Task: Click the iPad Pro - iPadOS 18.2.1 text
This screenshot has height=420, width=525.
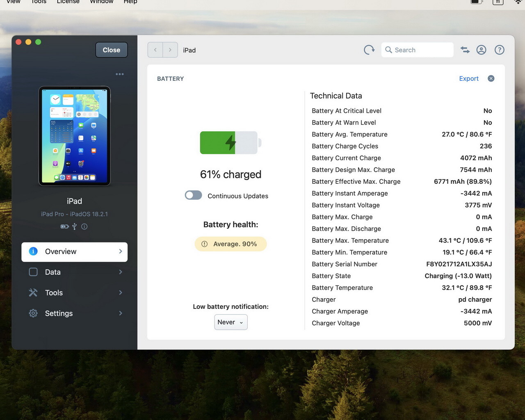Action: tap(74, 214)
